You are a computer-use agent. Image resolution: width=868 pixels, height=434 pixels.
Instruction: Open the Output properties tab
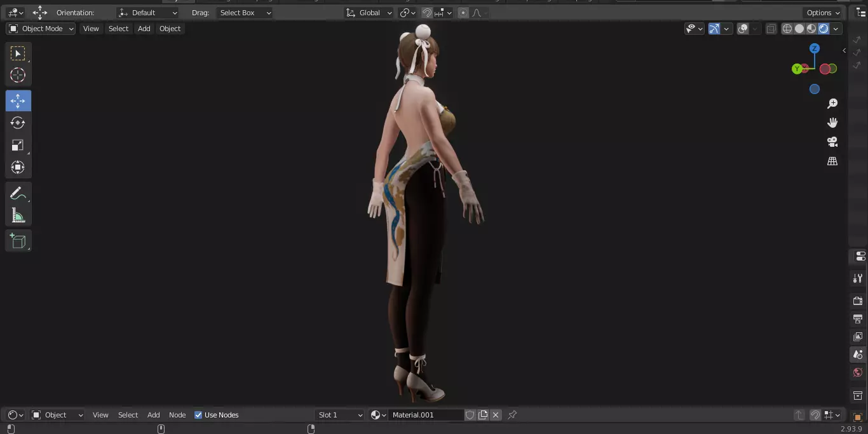pos(858,318)
